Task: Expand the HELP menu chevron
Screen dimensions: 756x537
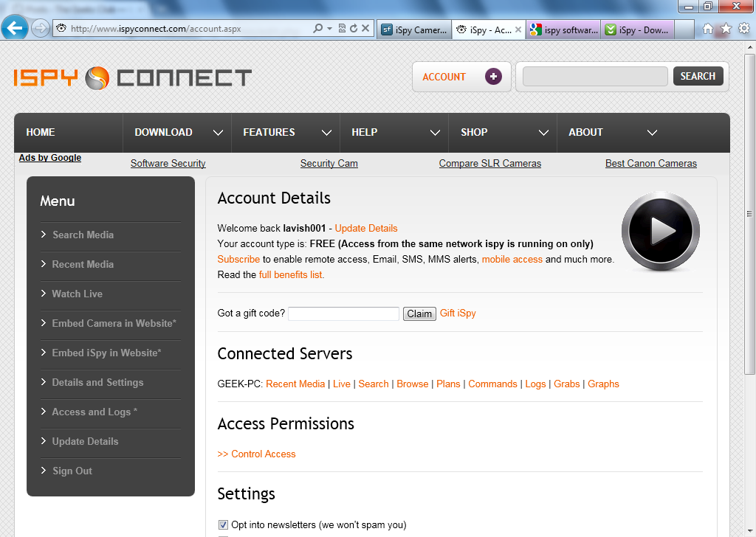Action: (435, 133)
